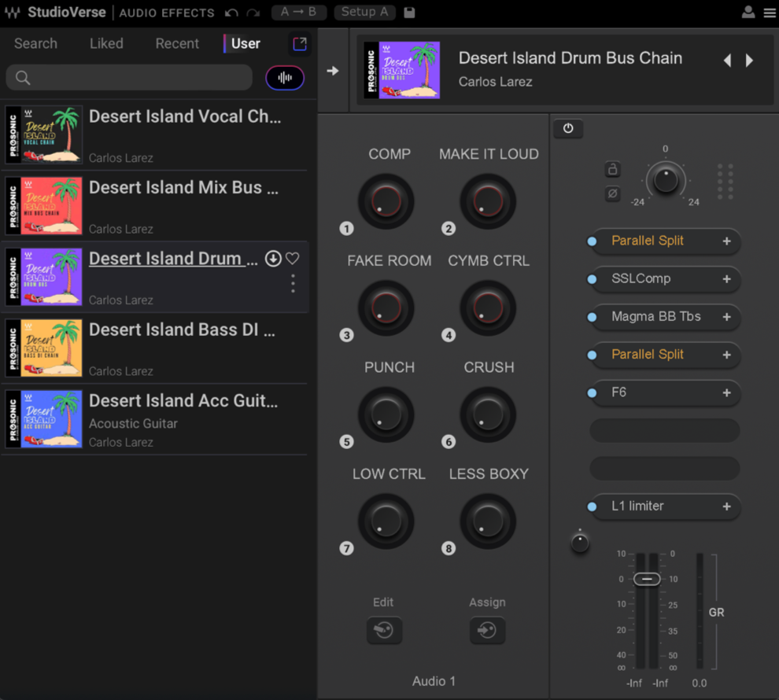The image size is (779, 700).
Task: Like the Desert Island Drum preset
Action: (x=293, y=259)
